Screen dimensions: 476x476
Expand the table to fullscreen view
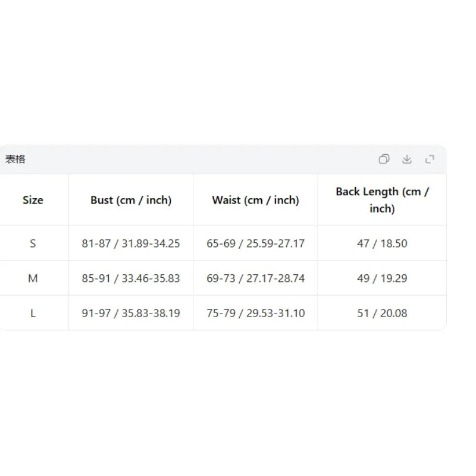coord(430,159)
